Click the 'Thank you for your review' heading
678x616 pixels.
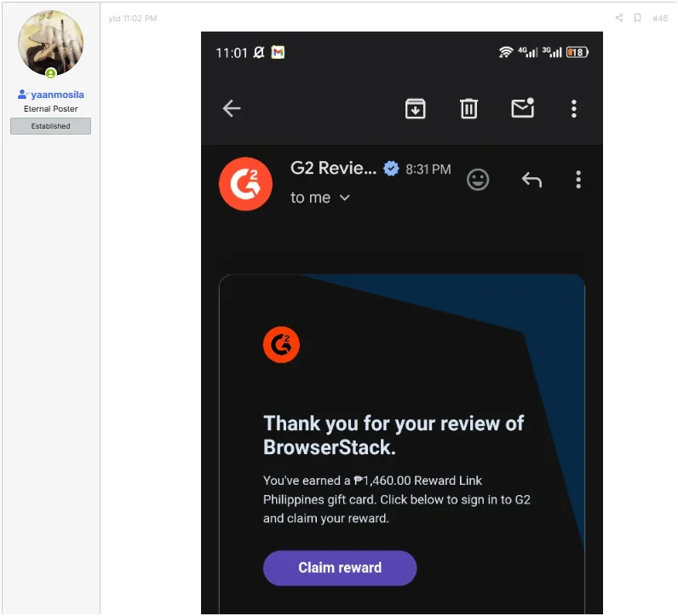pos(394,435)
